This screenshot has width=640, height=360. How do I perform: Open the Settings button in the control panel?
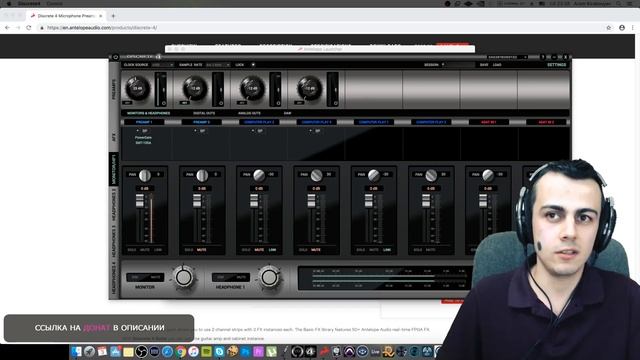click(x=556, y=65)
